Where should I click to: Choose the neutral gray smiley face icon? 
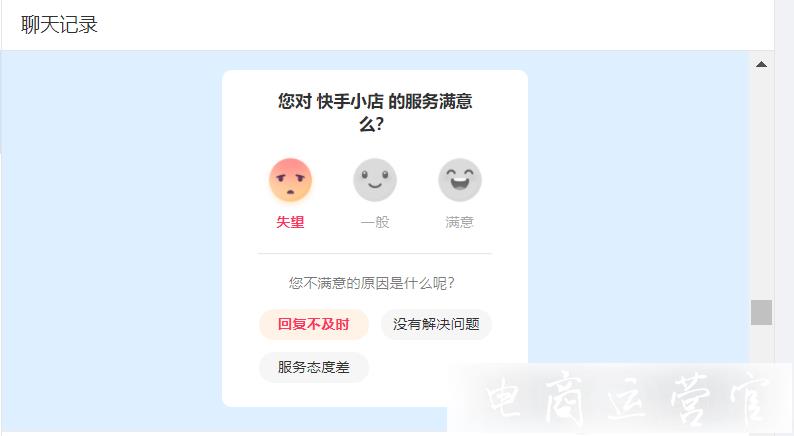pos(375,180)
